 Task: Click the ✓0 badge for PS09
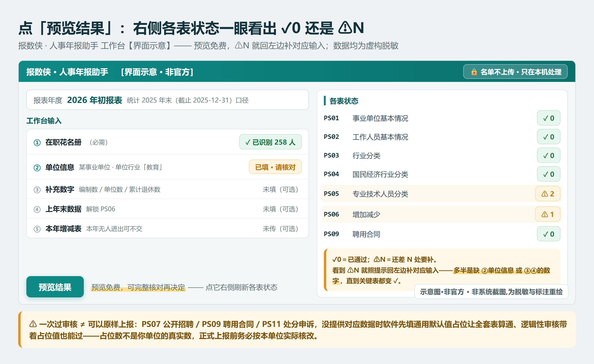coord(548,234)
